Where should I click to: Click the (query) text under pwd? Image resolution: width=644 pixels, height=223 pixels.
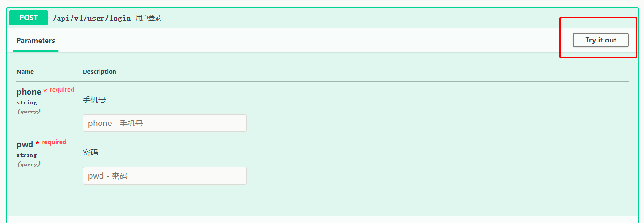point(29,164)
